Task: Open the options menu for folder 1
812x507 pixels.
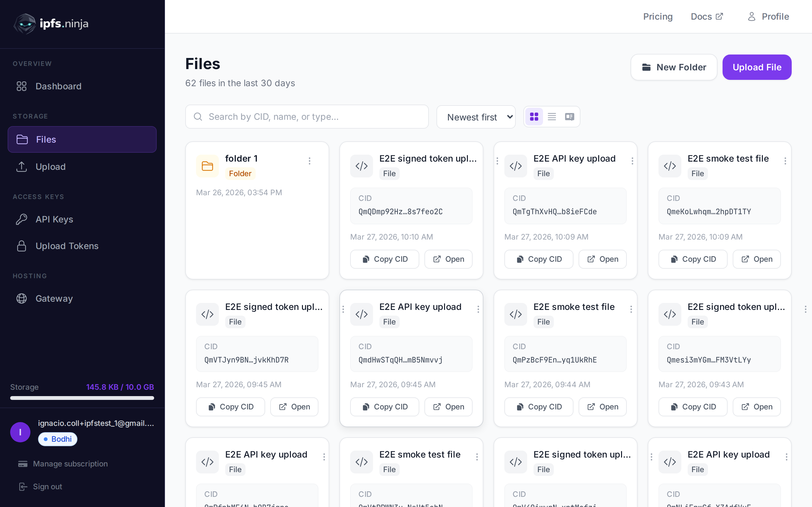Action: pyautogui.click(x=309, y=161)
